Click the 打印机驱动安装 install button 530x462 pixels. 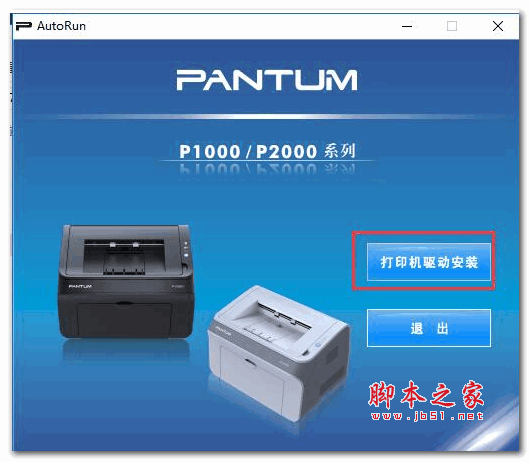(x=429, y=262)
